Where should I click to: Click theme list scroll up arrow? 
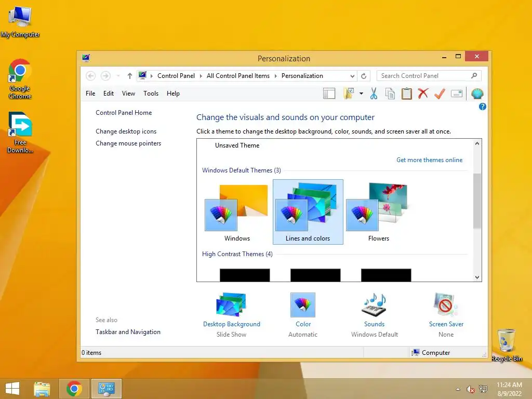coord(477,143)
